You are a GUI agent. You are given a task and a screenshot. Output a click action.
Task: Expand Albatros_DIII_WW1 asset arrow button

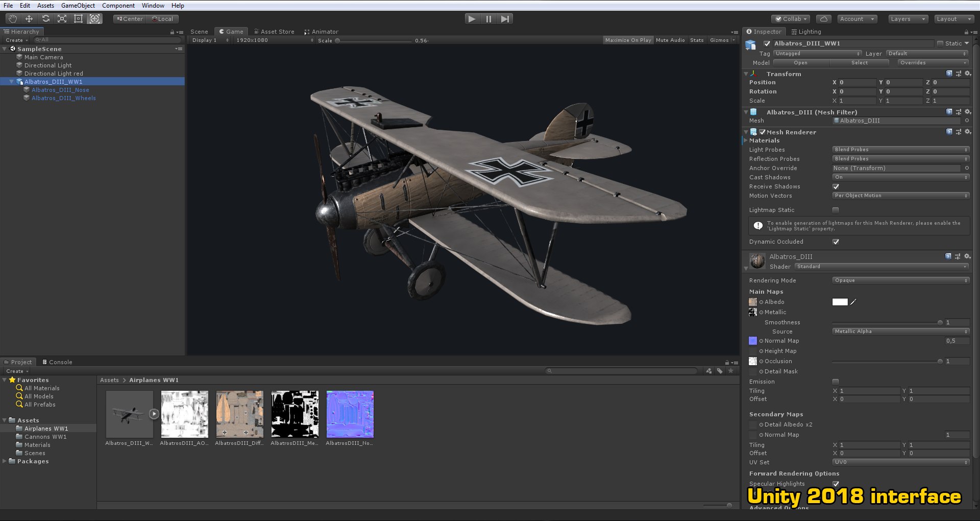[154, 414]
